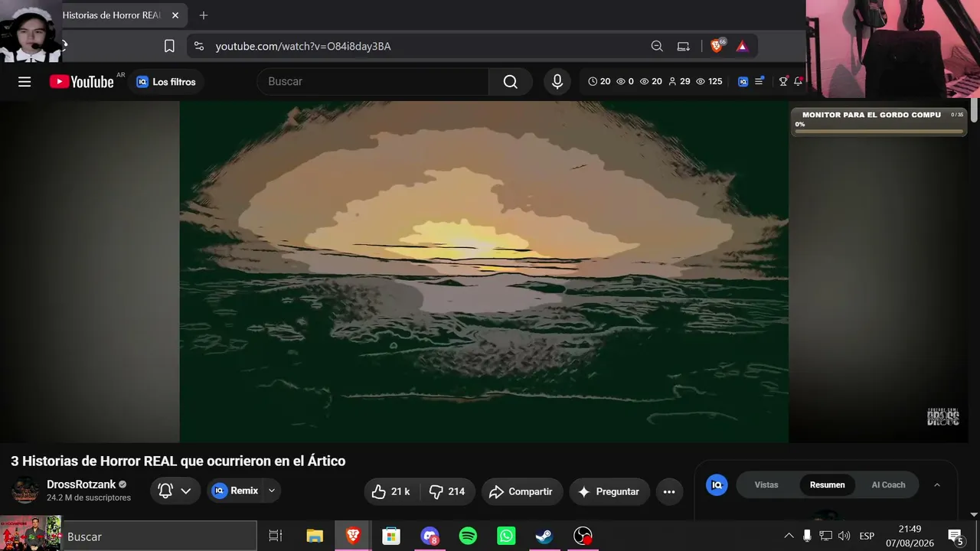980x551 pixels.
Task: Click the video title '3 Historias de Horror REAL'
Action: 178,461
